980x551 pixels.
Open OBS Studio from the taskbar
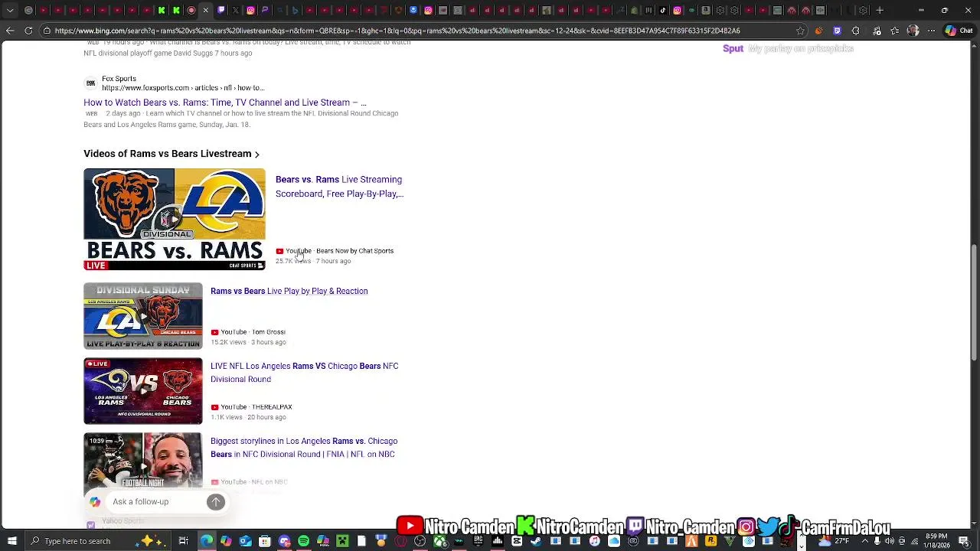point(420,541)
